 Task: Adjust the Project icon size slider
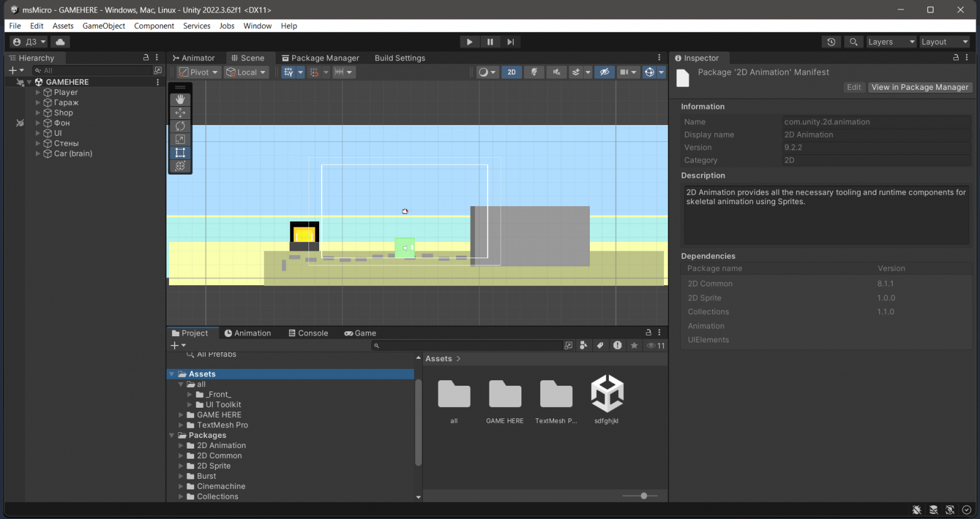(x=640, y=496)
